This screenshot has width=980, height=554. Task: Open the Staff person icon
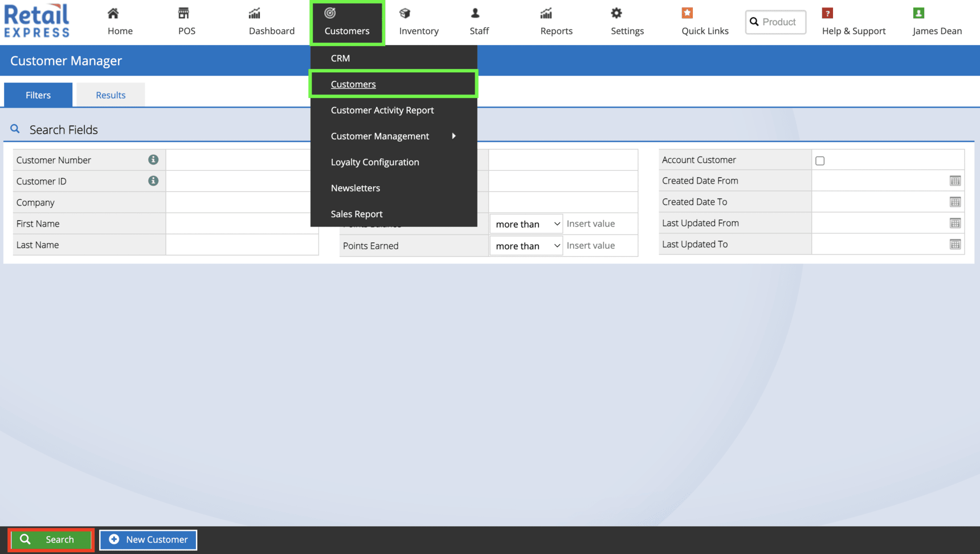[x=475, y=13]
